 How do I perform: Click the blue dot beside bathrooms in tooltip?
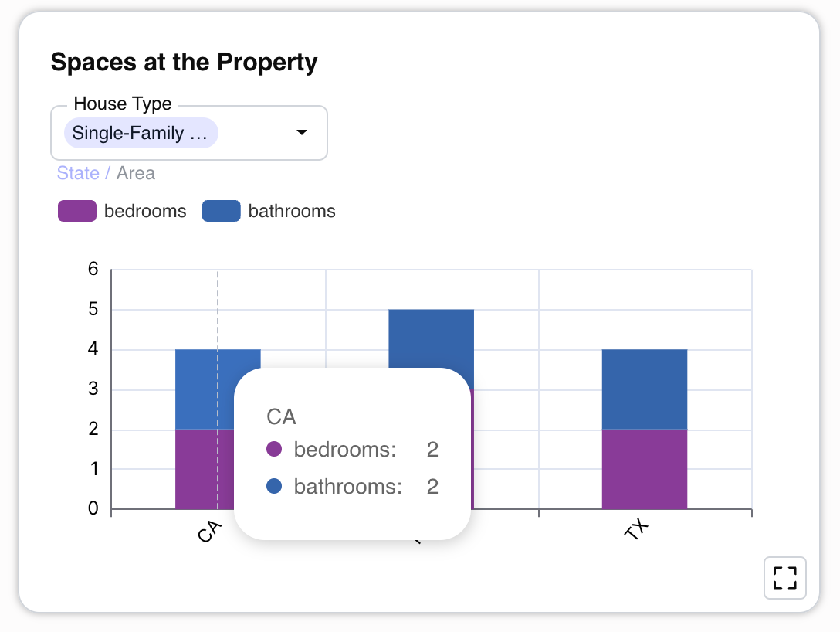click(274, 487)
